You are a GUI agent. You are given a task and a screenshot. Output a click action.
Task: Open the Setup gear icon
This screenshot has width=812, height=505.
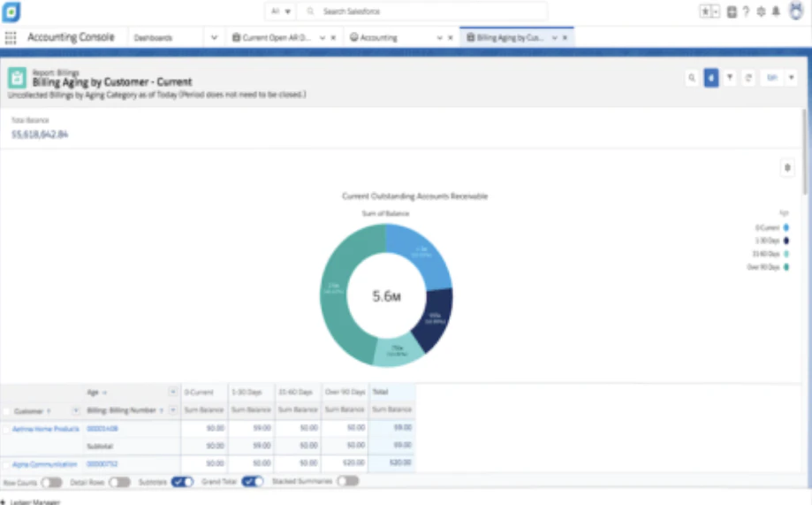tap(761, 11)
